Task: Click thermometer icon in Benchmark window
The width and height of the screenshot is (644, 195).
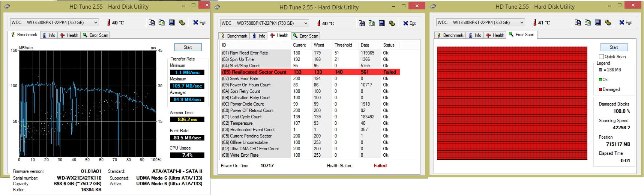Action: tap(109, 23)
